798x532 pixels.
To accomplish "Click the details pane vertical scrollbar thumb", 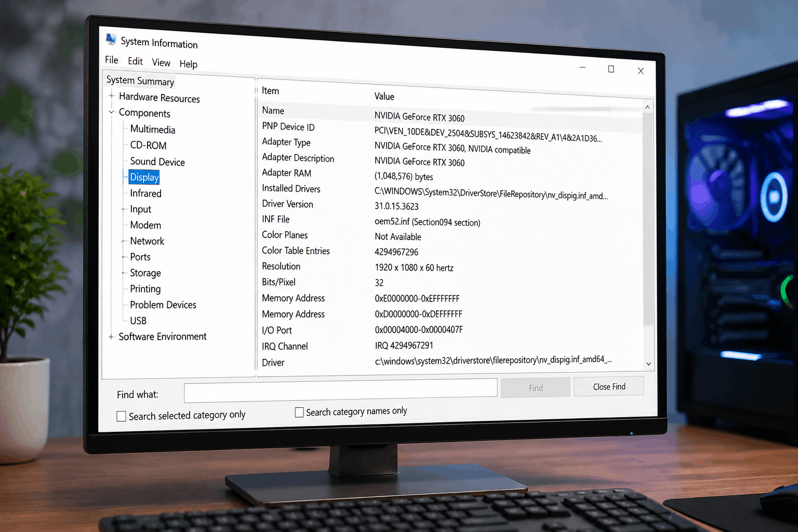I will [648, 218].
